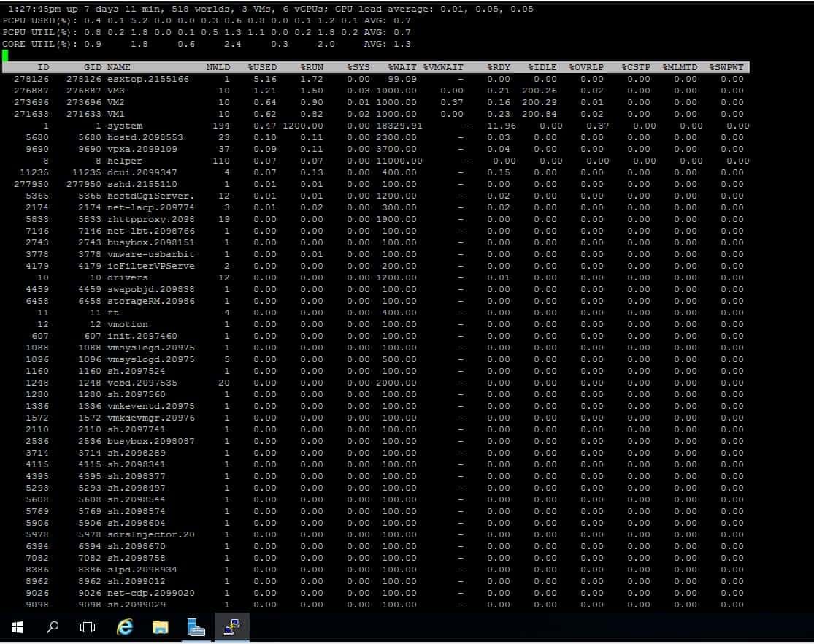Screen dimensions: 814x644
Task: Click net-cdp.2099020 process name
Action: (150, 593)
